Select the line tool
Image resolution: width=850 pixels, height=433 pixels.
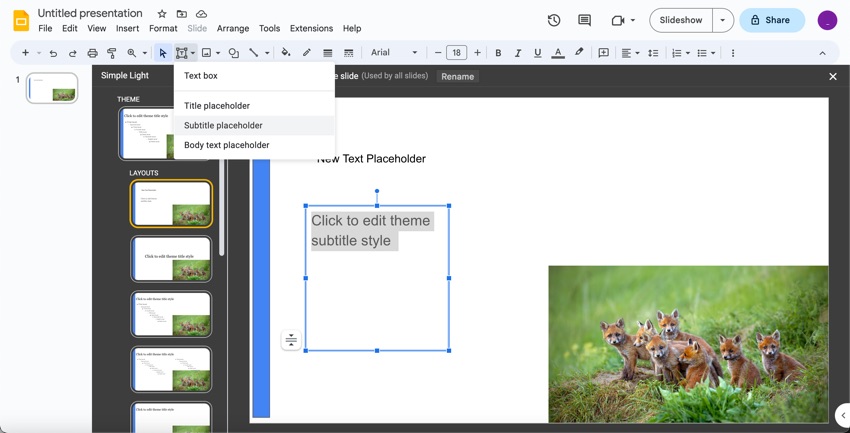coord(253,53)
